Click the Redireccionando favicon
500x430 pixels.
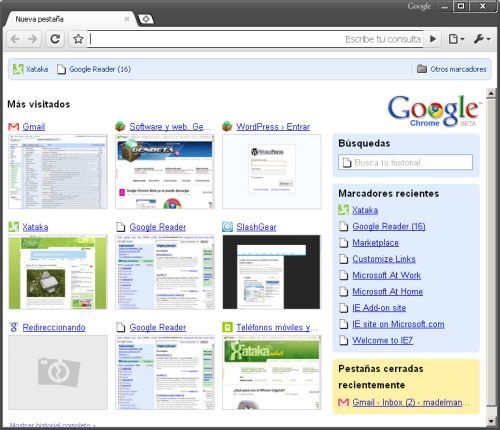pyautogui.click(x=13, y=327)
